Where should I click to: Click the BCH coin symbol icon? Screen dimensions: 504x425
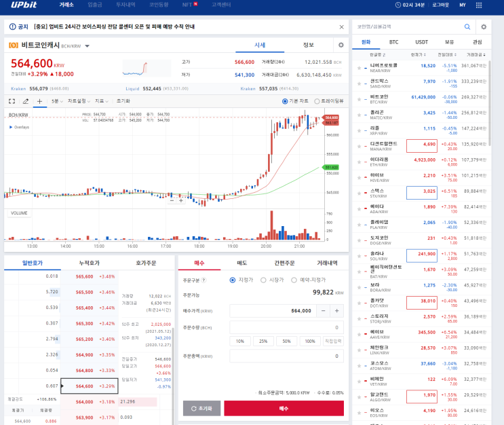[14, 45]
